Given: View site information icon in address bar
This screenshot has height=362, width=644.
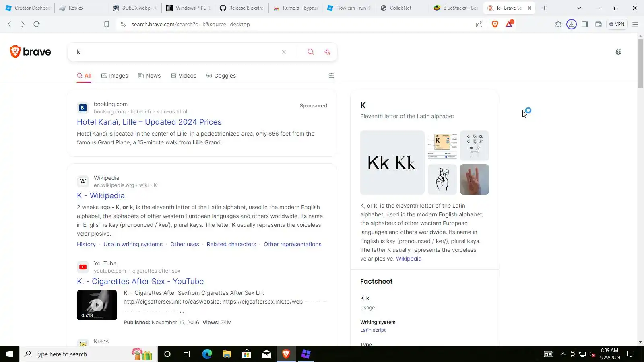Looking at the screenshot, I should point(123,24).
